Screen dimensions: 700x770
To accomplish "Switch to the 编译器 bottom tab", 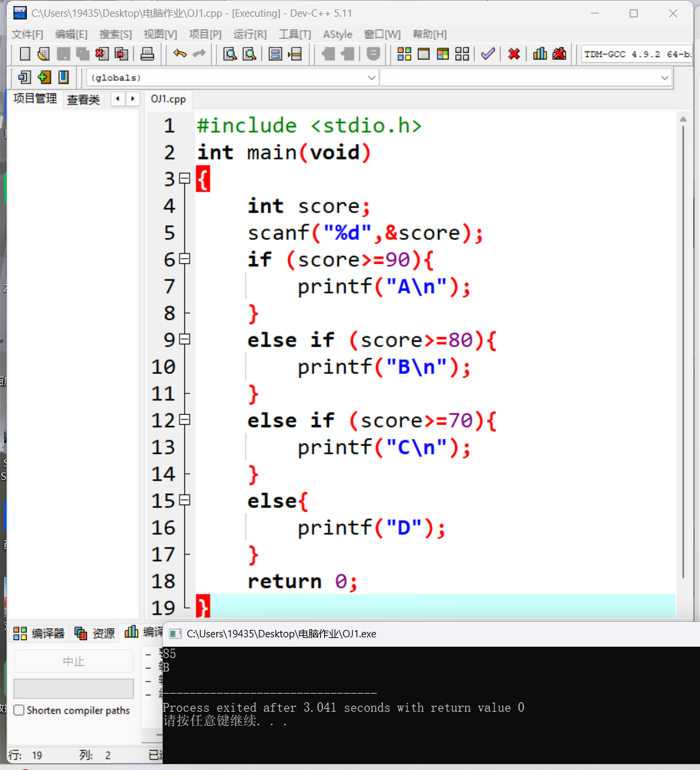I will tap(39, 633).
